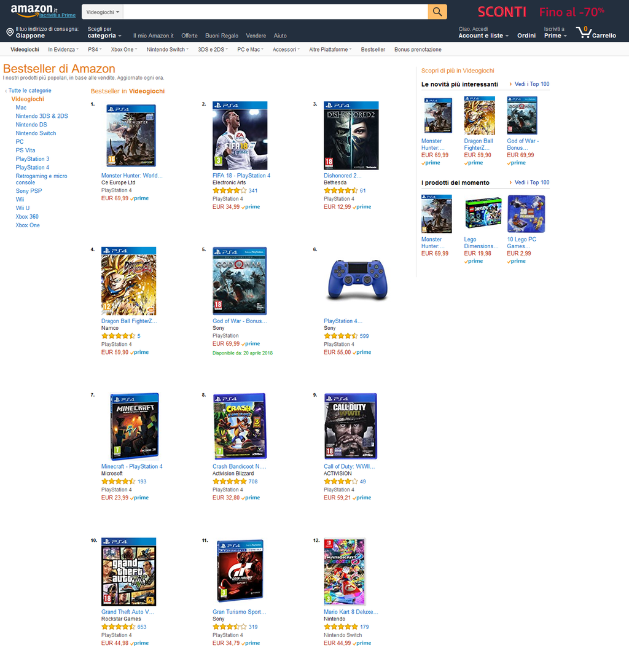Expand the Videogiochi search category dropdown
The height and width of the screenshot is (672, 629).
point(103,12)
